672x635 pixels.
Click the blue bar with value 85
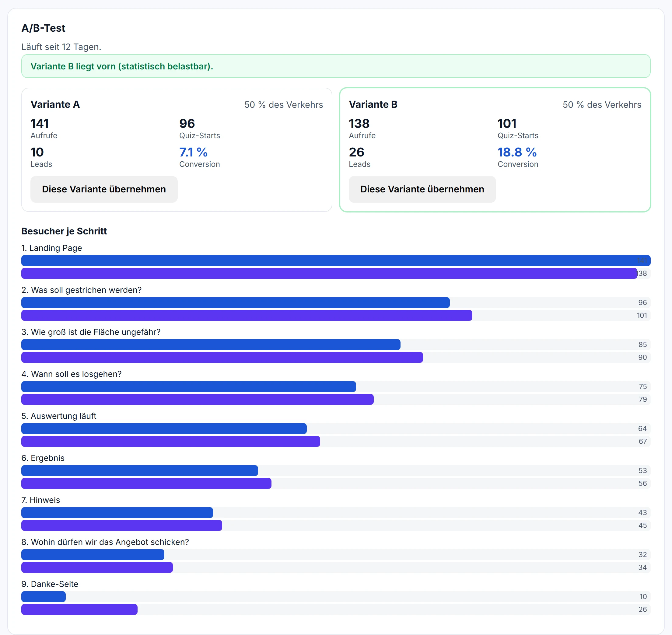point(211,345)
